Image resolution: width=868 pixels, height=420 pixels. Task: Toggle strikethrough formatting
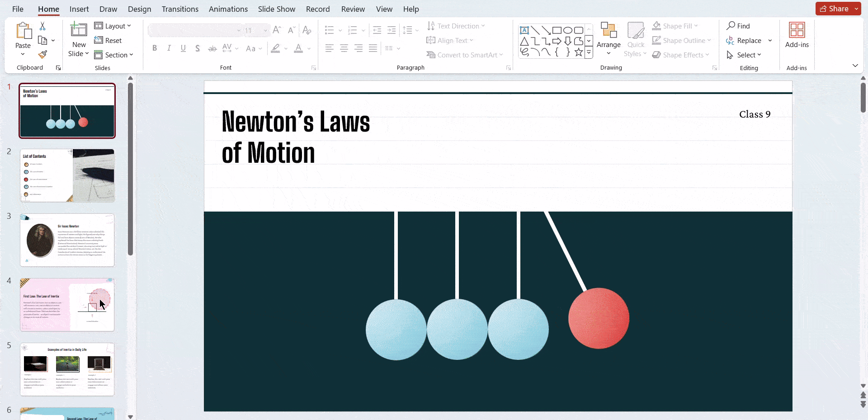[x=212, y=48]
